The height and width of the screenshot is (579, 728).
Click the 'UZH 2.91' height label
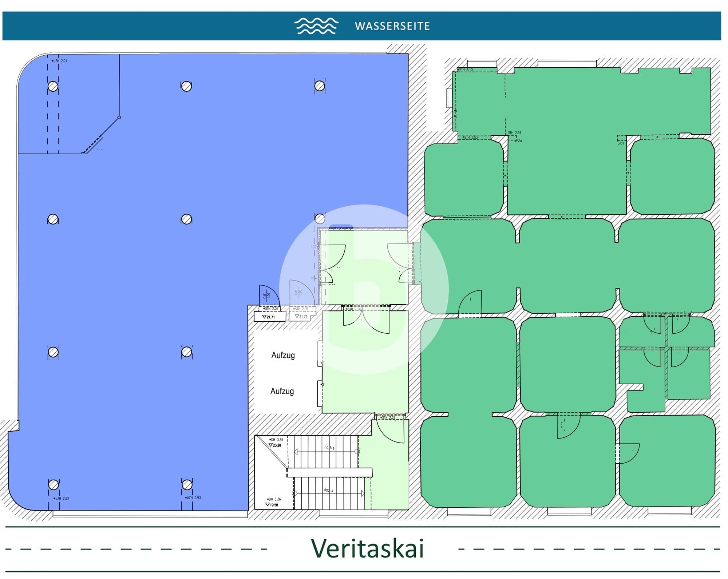click(x=59, y=61)
